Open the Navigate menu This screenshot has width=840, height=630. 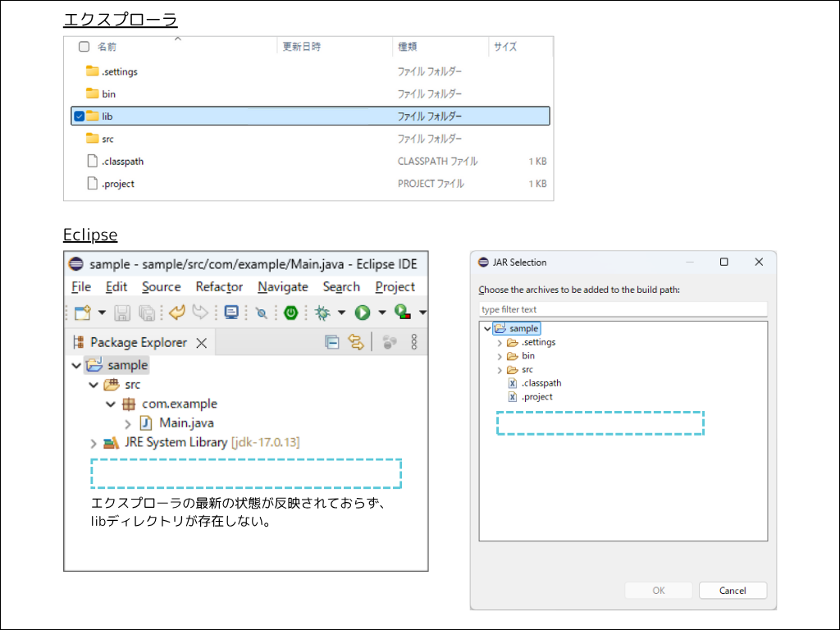283,287
